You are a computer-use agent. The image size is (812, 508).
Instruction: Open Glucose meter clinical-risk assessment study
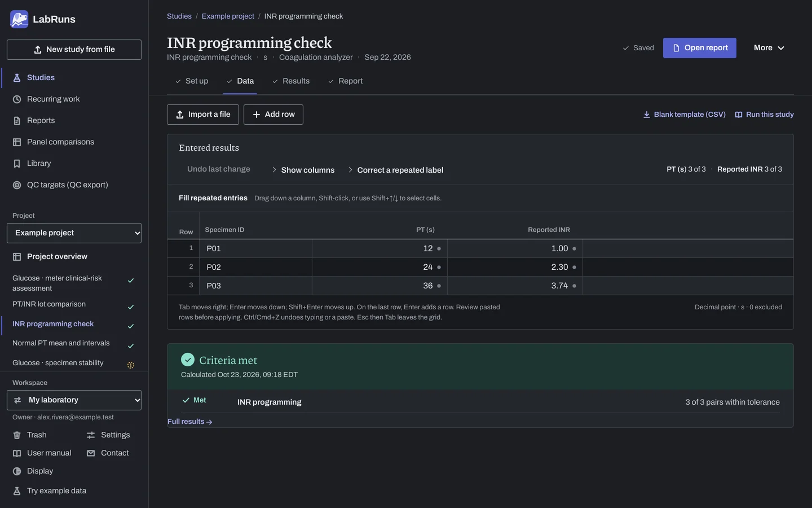(x=74, y=283)
